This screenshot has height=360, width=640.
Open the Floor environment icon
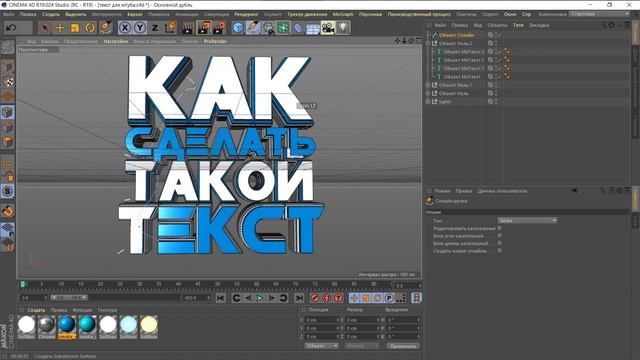click(x=313, y=29)
